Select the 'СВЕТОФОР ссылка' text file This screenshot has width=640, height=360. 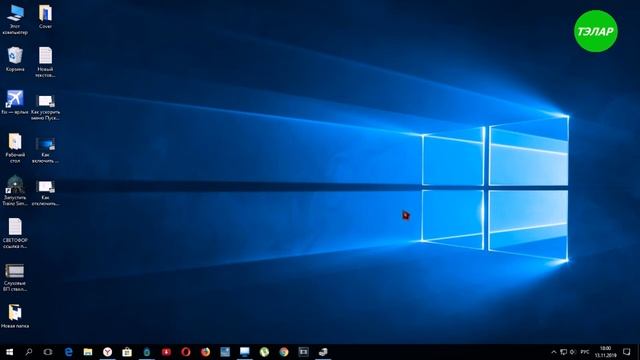15,233
